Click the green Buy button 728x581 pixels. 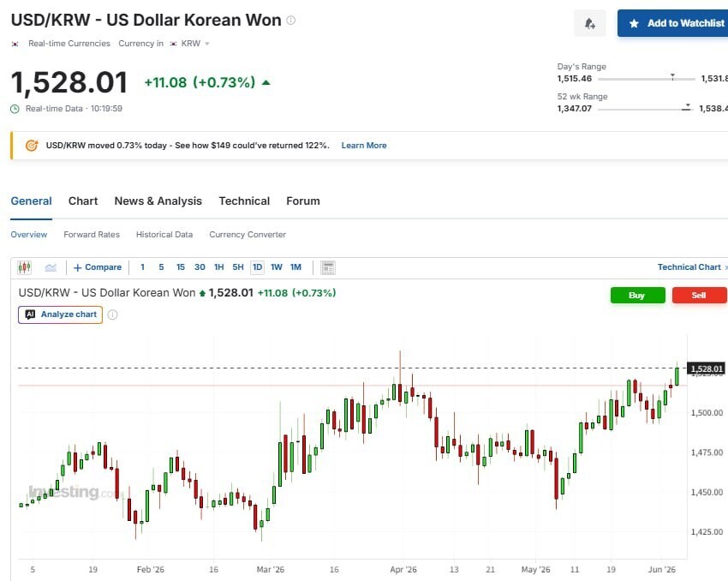pos(637,296)
